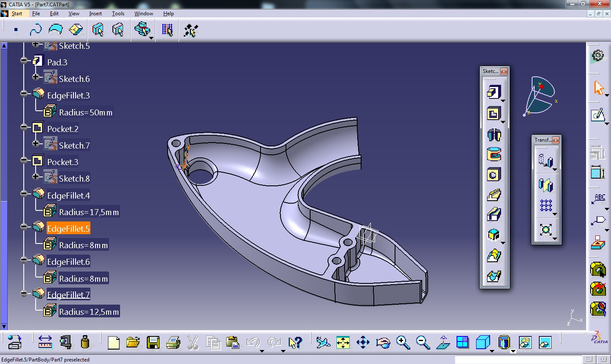Open the Tools menu
This screenshot has height=364, width=611.
[x=118, y=14]
